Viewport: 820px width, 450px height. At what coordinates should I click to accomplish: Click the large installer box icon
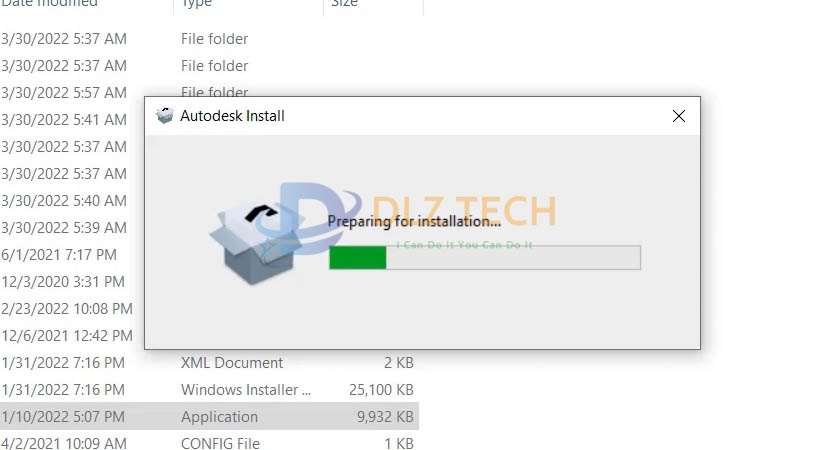click(x=255, y=243)
